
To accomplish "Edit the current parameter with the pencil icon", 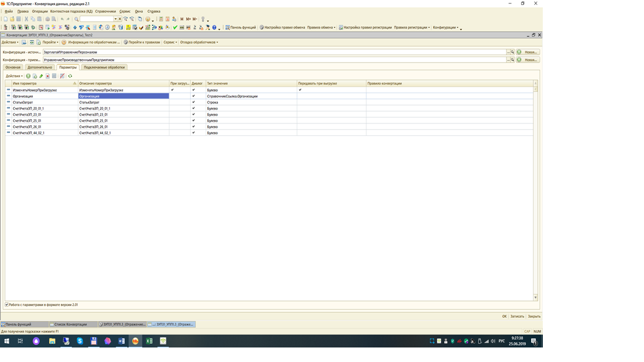I will click(41, 76).
